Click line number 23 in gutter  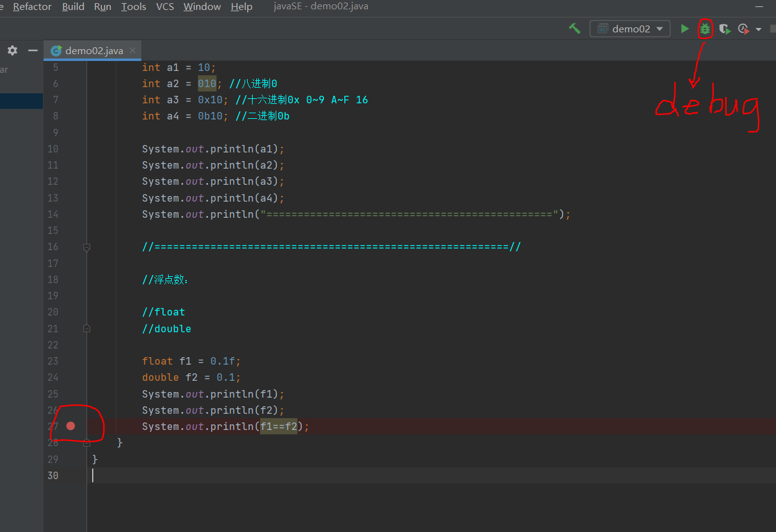[53, 361]
